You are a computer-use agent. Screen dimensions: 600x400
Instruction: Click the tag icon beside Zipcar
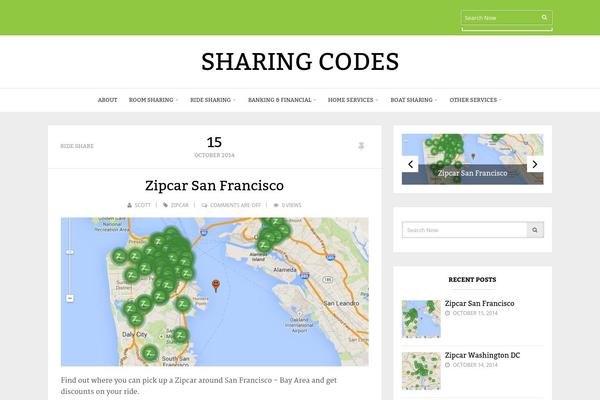coord(165,205)
